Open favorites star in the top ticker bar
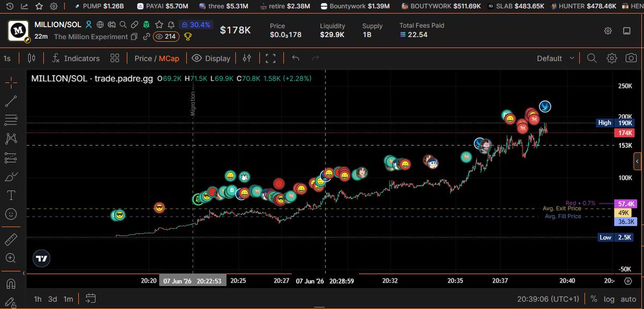 39,6
